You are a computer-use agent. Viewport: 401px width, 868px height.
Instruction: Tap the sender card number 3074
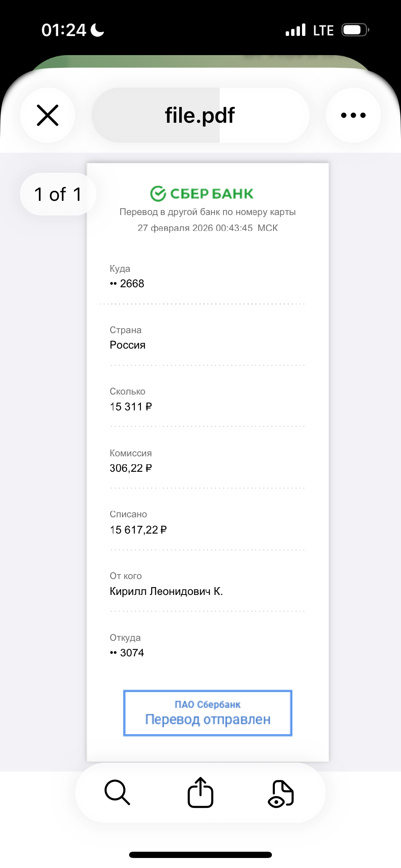[132, 653]
